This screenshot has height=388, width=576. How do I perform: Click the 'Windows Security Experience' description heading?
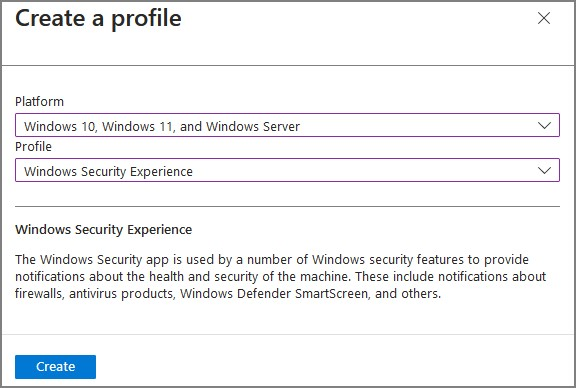pyautogui.click(x=104, y=230)
